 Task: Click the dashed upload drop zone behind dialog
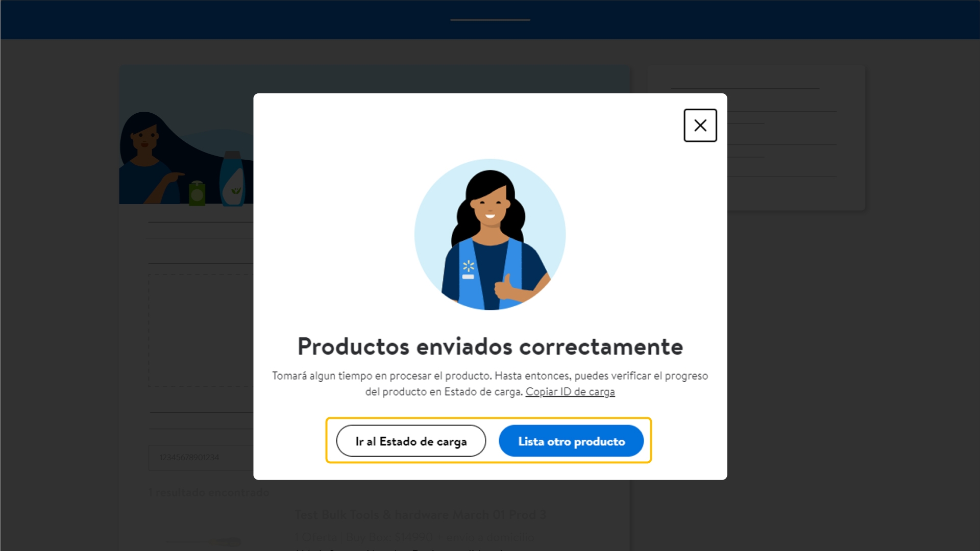click(x=201, y=331)
